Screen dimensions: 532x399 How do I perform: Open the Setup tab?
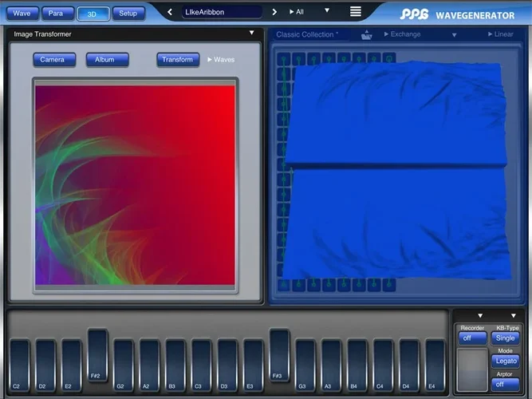click(x=128, y=14)
